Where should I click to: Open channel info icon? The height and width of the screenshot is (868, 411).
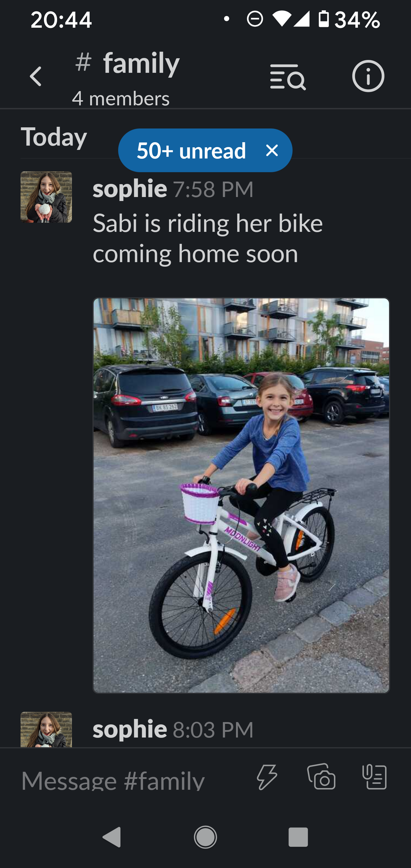click(368, 76)
